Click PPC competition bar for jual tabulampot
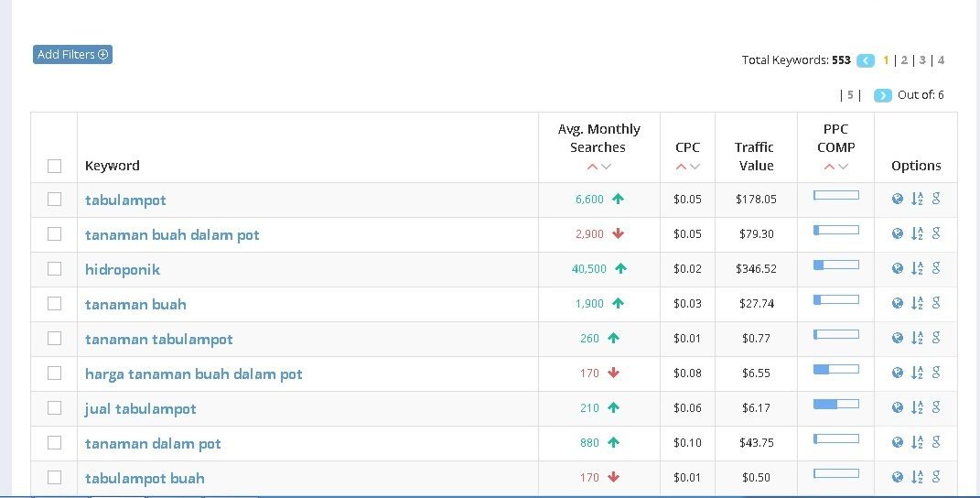This screenshot has height=498, width=980. coord(836,404)
